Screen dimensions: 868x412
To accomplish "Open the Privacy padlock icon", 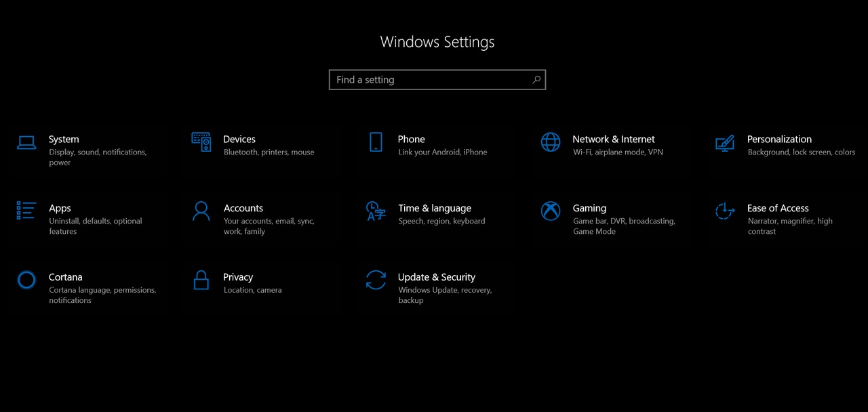I will click(201, 280).
